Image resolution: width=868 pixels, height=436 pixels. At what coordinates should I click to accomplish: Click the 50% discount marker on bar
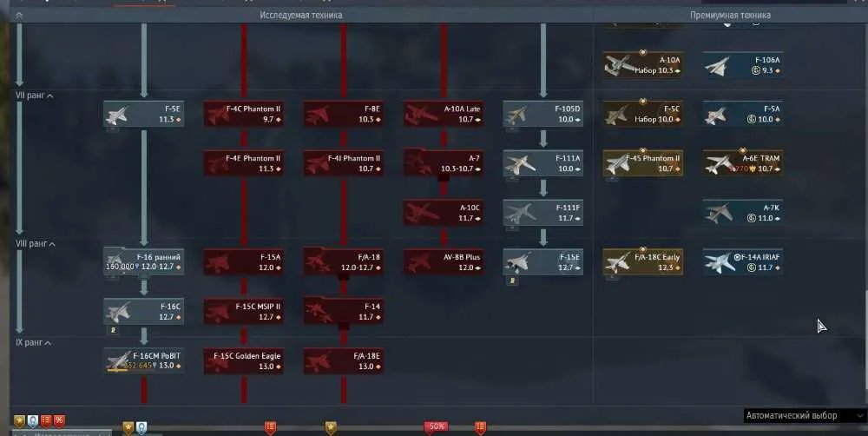click(x=437, y=426)
